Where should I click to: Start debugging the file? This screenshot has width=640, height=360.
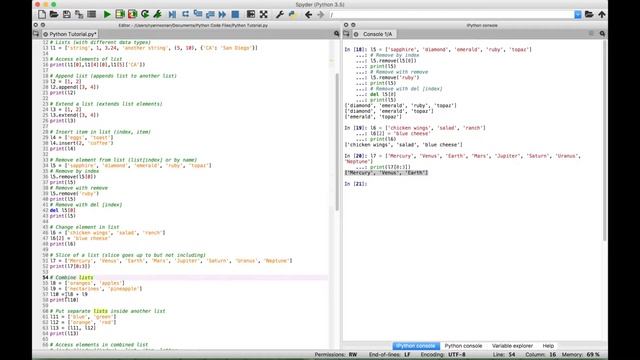click(172, 14)
